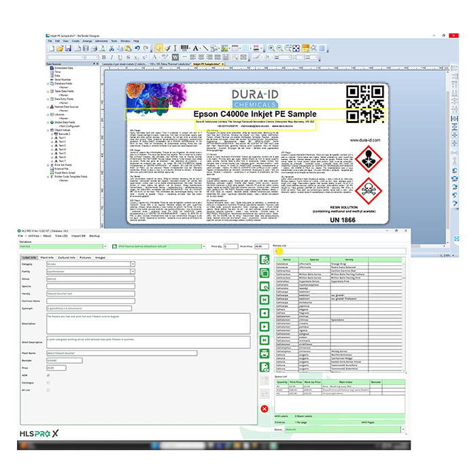Image resolution: width=476 pixels, height=476 pixels.
Task: Open the File menu in BarTender
Action: point(50,41)
